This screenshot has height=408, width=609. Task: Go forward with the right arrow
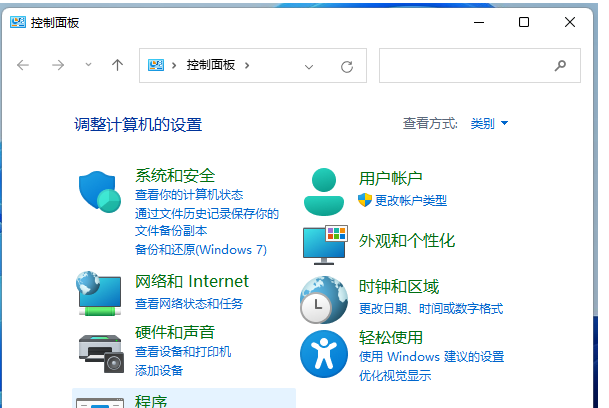[x=58, y=65]
